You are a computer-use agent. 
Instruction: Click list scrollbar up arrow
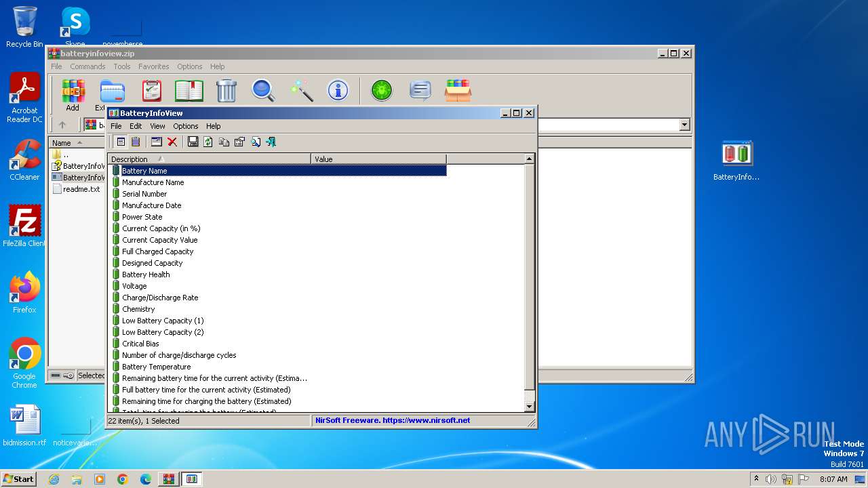(530, 159)
